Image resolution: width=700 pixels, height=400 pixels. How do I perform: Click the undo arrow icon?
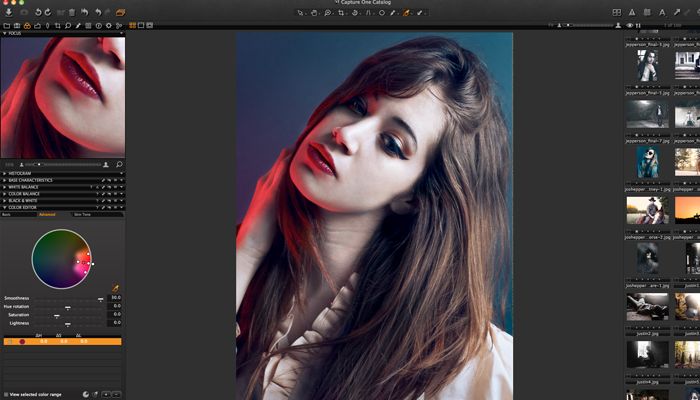(x=98, y=12)
